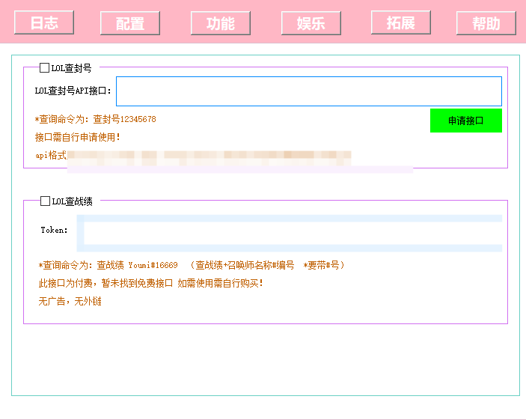Click the 无广告，无外链 text
This screenshot has width=526, height=420.
70,302
